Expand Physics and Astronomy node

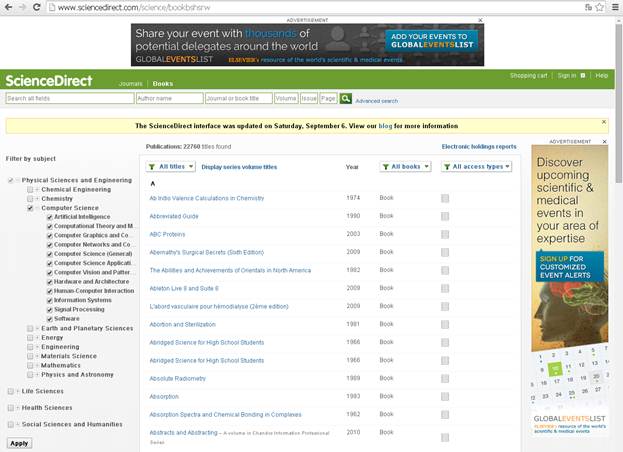(x=37, y=375)
